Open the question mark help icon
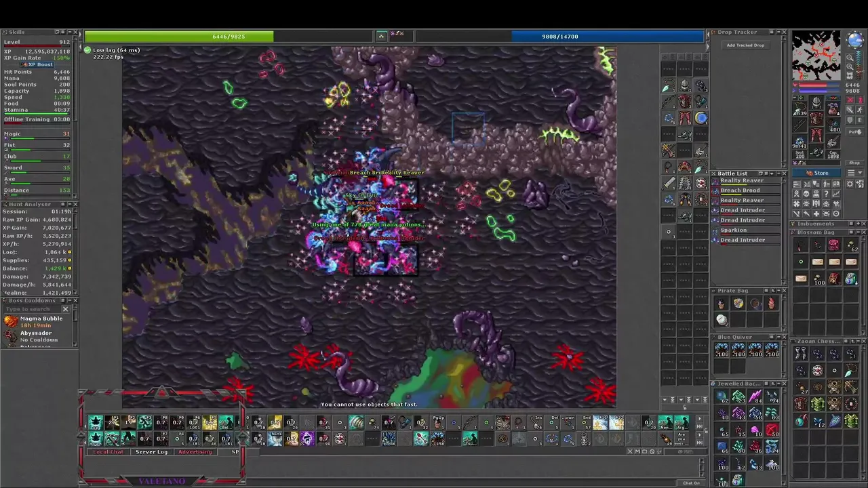Screen dimensions: 868x488 tap(827, 192)
